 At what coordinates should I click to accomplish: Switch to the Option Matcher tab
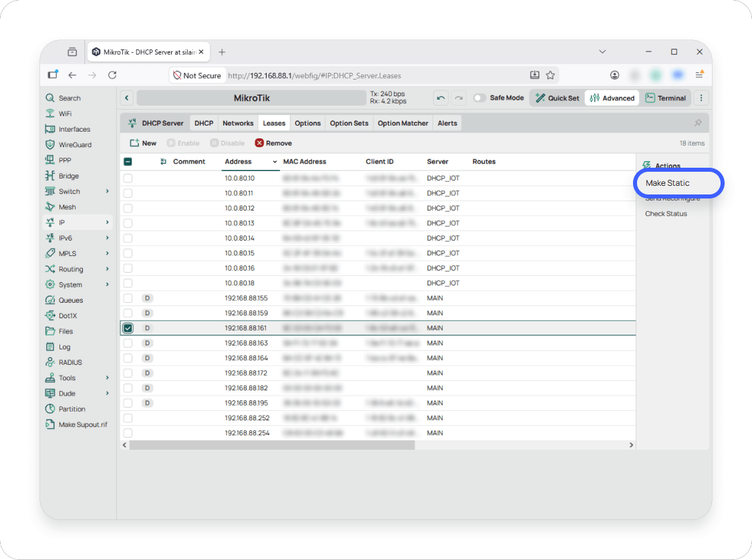tap(403, 123)
